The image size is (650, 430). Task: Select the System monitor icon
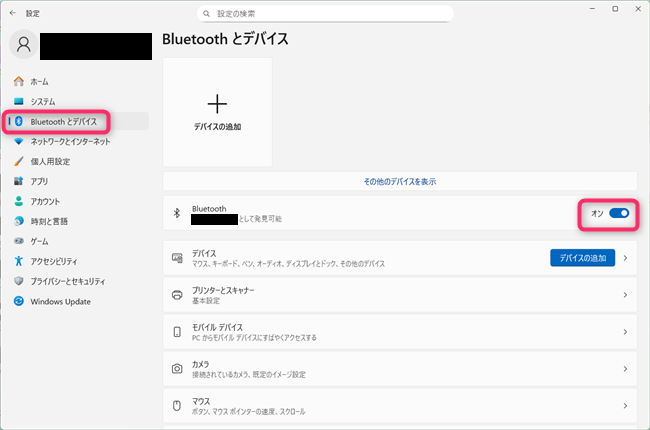(x=18, y=101)
